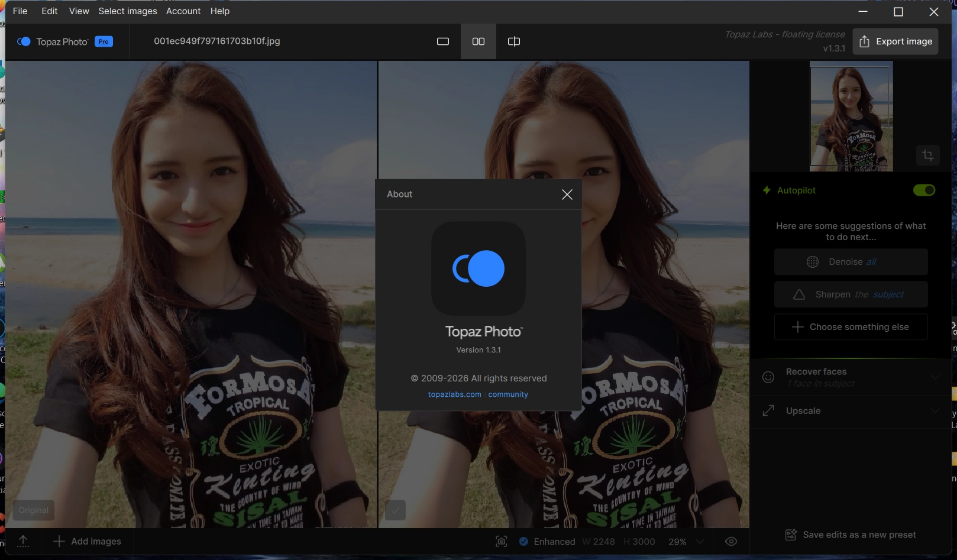Select side-by-side view icon
Image resolution: width=957 pixels, height=560 pixels.
478,41
